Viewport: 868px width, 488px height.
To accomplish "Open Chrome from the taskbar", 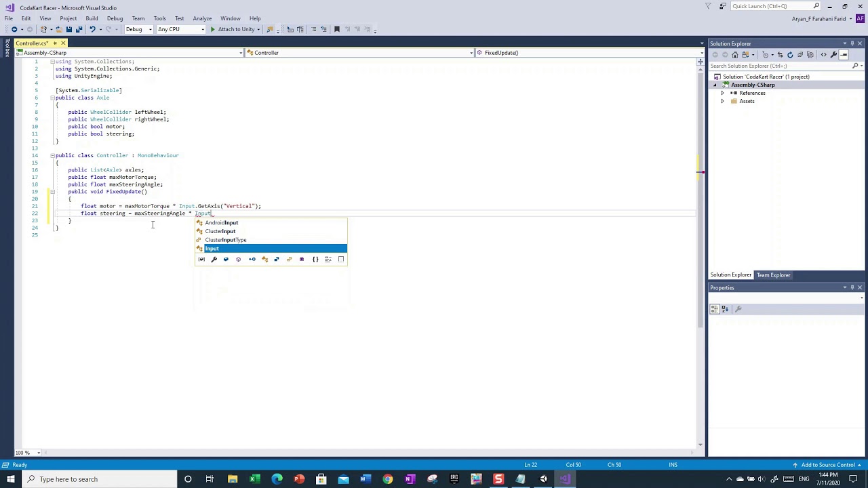I will (x=387, y=479).
